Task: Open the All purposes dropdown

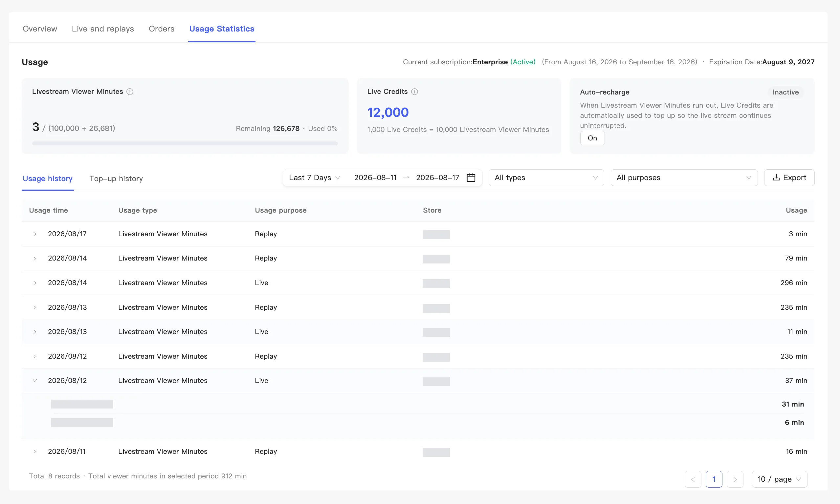Action: (684, 178)
